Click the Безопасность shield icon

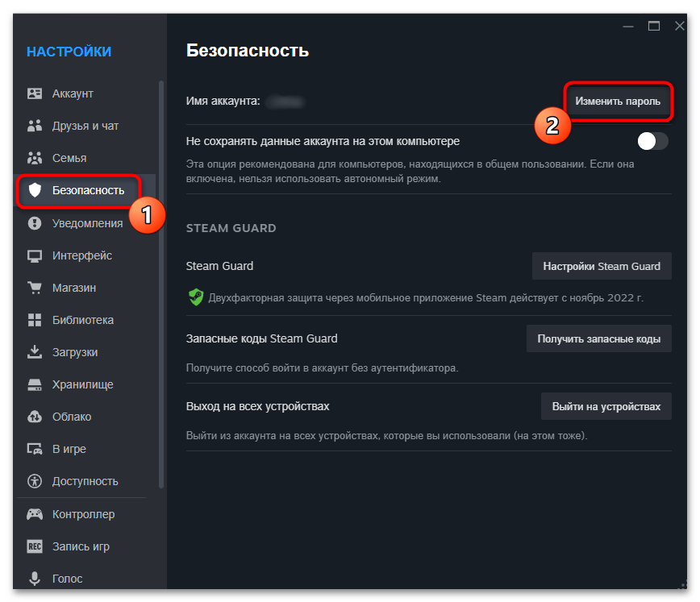pos(35,190)
